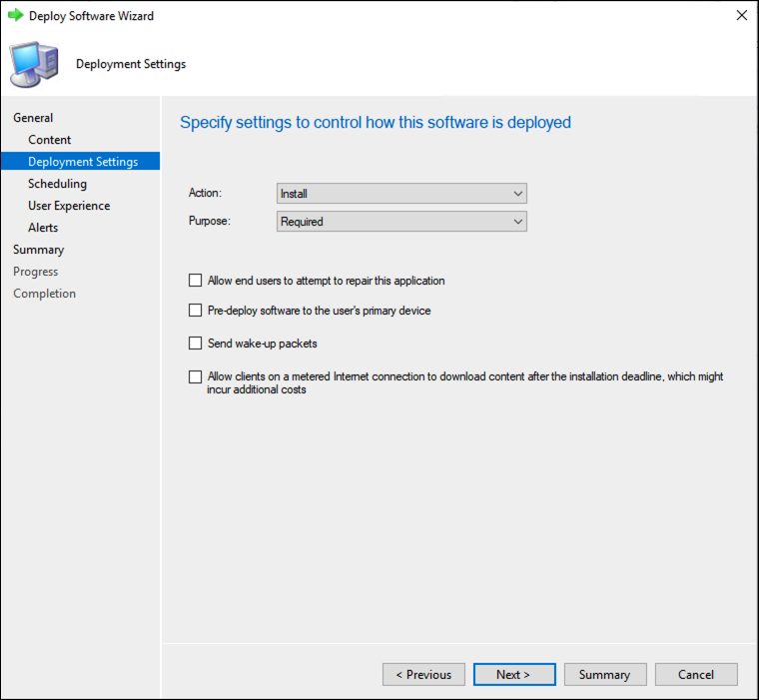Open the Action dropdown showing Install

point(401,194)
